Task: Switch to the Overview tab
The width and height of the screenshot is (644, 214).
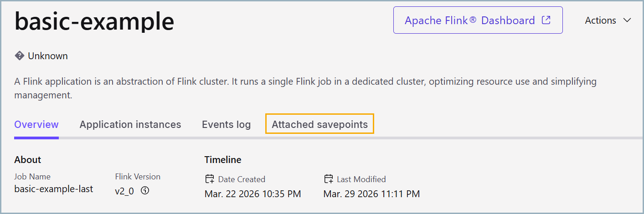Action: (x=36, y=124)
